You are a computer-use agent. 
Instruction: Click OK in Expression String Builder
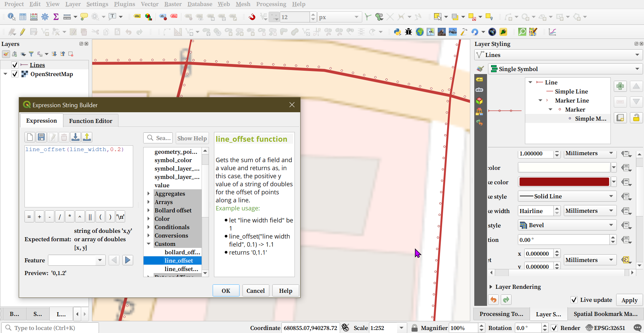[x=226, y=291]
